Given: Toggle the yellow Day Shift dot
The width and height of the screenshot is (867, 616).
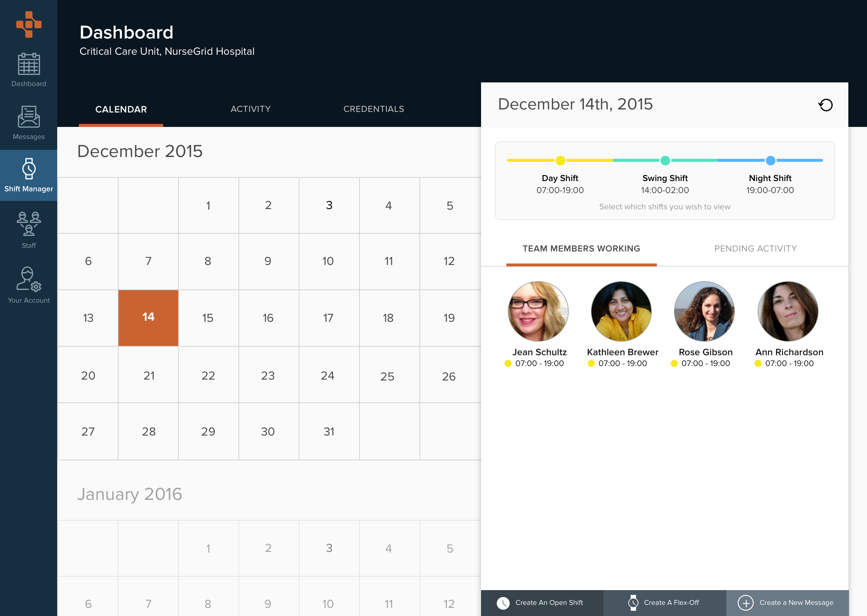Looking at the screenshot, I should [560, 160].
